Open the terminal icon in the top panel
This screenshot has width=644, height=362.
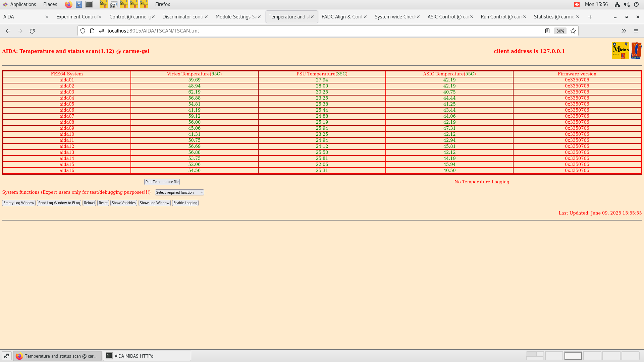89,4
